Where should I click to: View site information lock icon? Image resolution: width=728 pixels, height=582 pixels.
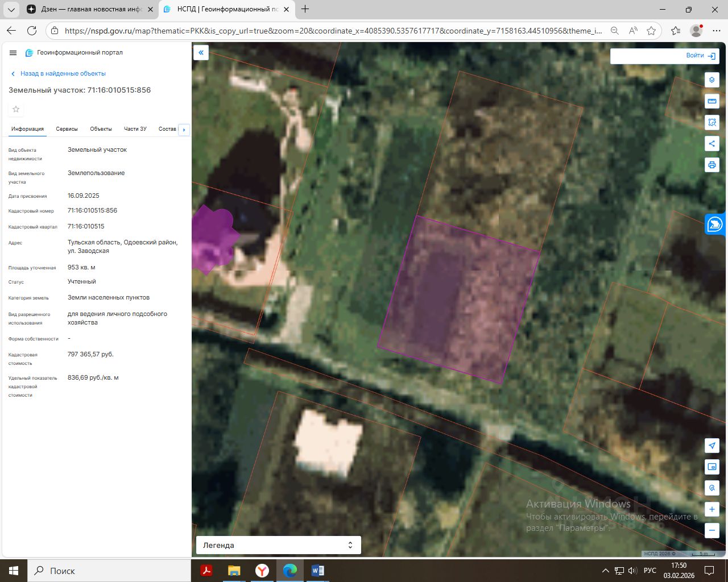(x=54, y=31)
